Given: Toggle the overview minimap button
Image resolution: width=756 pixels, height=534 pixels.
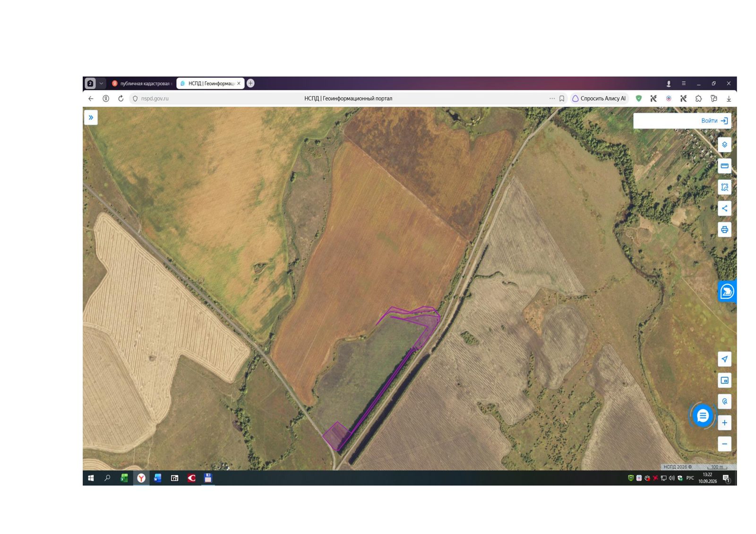Looking at the screenshot, I should (724, 381).
